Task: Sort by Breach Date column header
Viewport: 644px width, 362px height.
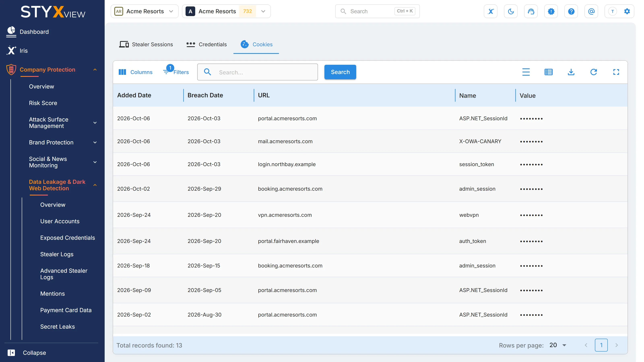Action: (205, 95)
